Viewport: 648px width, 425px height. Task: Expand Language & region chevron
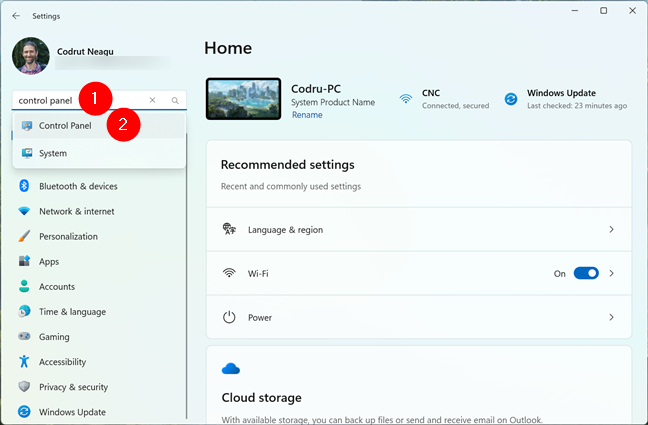pos(611,229)
